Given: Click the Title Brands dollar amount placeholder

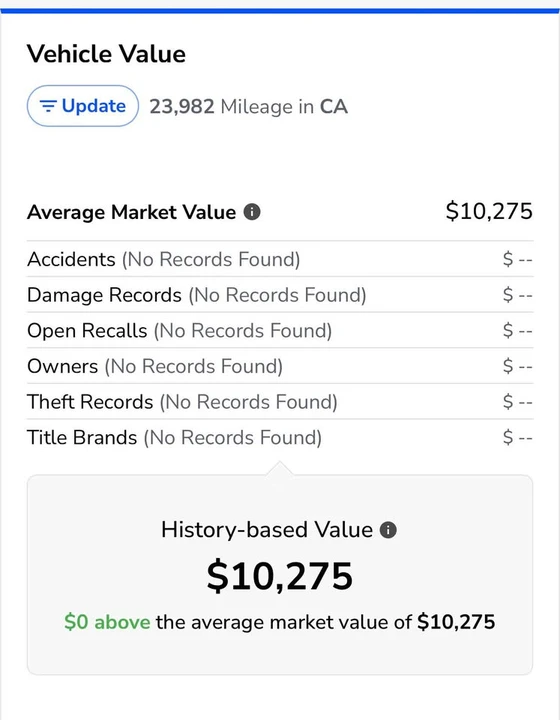Looking at the screenshot, I should (x=517, y=438).
